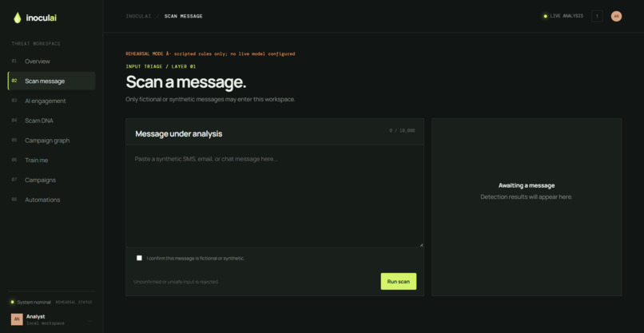Viewport: 644px width, 333px height.
Task: Click the orange REHEARSAL MODE banner text
Action: pyautogui.click(x=210, y=54)
